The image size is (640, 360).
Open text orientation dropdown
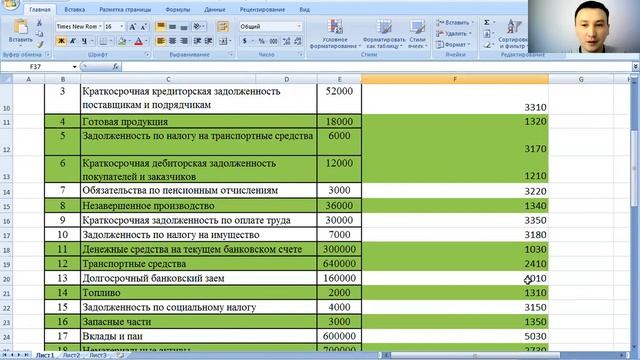[x=204, y=27]
